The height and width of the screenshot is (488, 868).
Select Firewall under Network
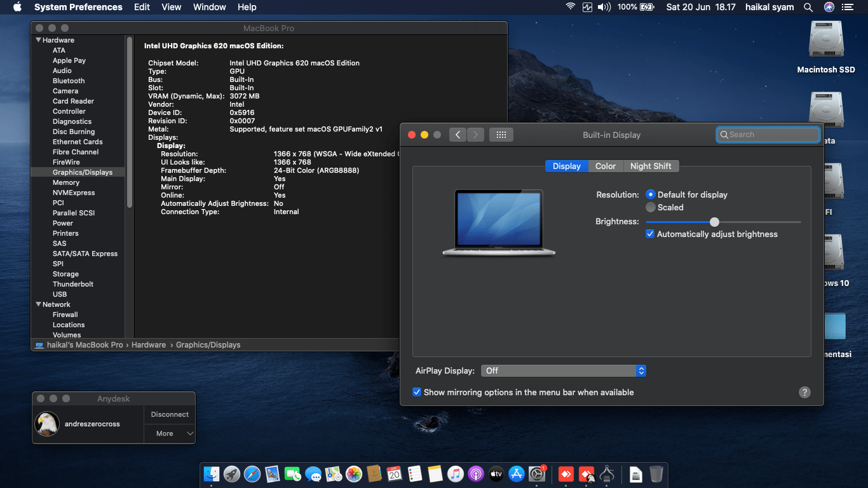pyautogui.click(x=65, y=315)
